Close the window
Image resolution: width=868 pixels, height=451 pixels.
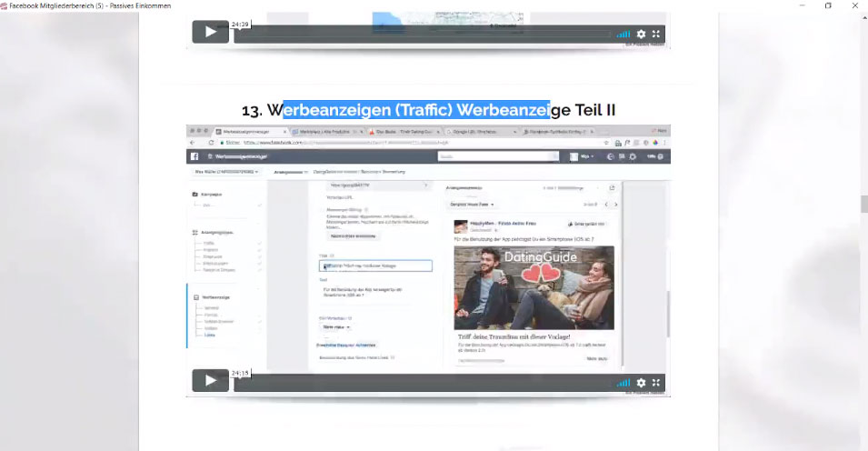[x=854, y=5]
